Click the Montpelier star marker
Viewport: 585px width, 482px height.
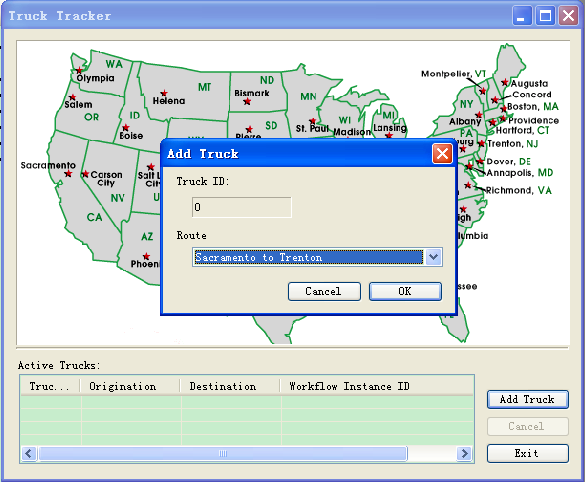[483, 91]
